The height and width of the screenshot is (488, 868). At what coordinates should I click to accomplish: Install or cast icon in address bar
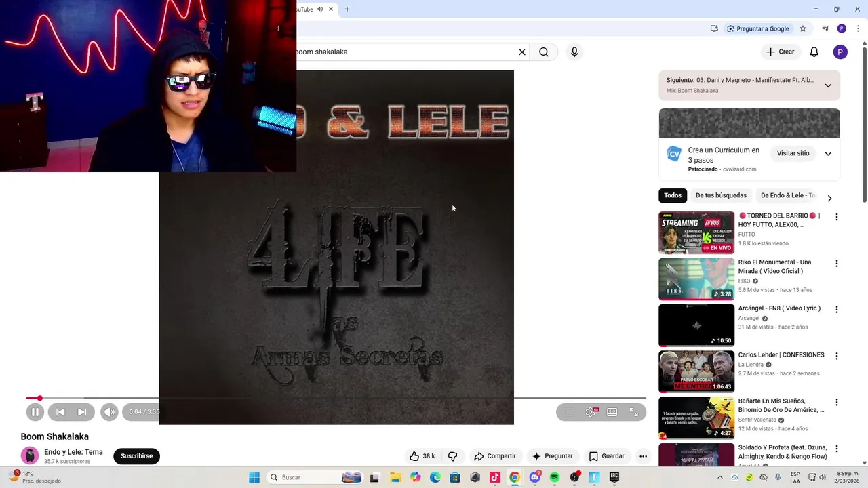(x=714, y=28)
